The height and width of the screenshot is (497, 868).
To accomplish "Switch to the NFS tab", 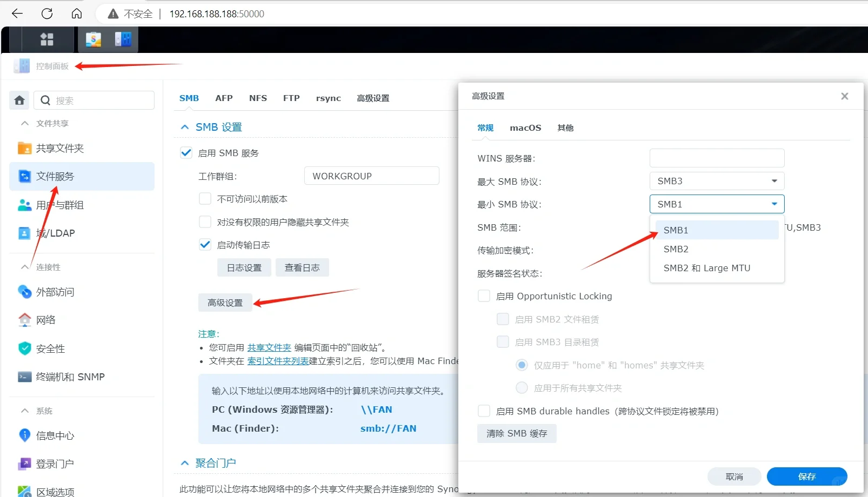I will point(258,98).
